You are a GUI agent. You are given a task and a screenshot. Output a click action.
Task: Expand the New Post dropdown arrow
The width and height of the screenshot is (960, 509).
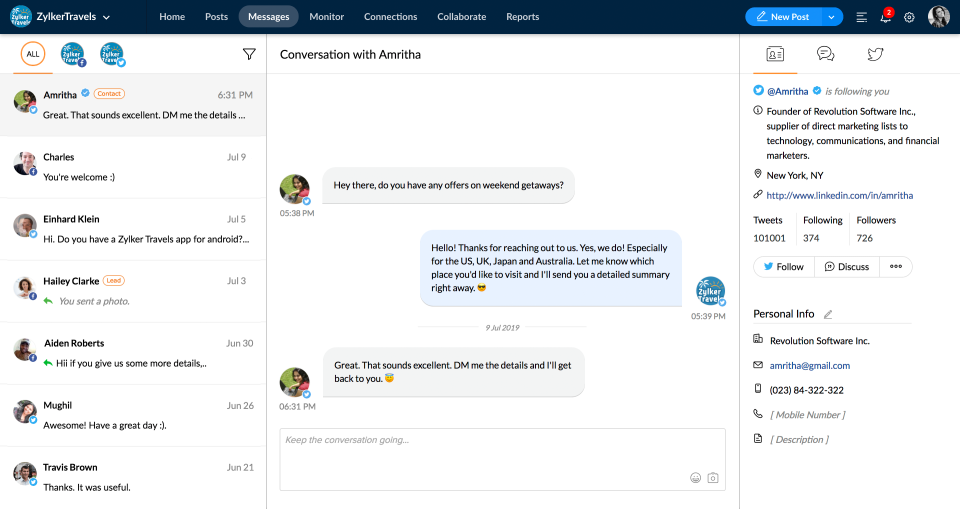click(x=831, y=17)
